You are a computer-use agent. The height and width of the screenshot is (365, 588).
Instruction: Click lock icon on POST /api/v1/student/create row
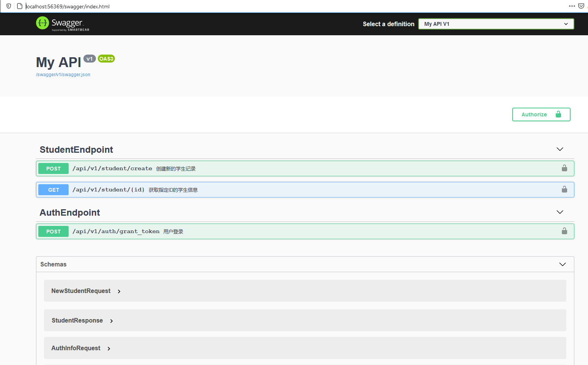point(564,168)
